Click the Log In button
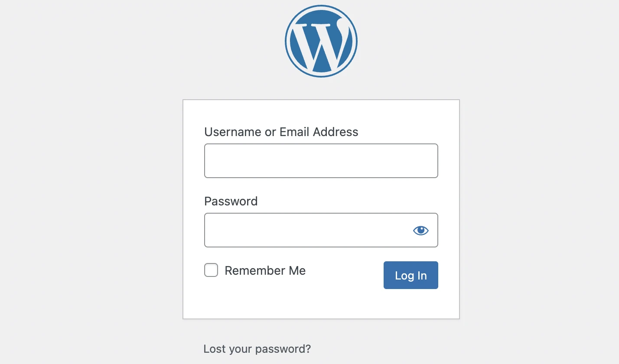The image size is (619, 364). (x=411, y=275)
